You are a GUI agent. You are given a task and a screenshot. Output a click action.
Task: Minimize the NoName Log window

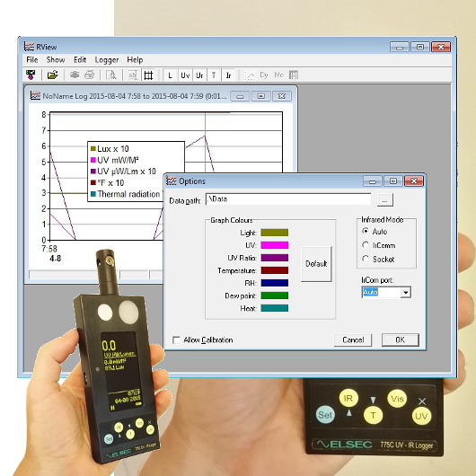[240, 96]
